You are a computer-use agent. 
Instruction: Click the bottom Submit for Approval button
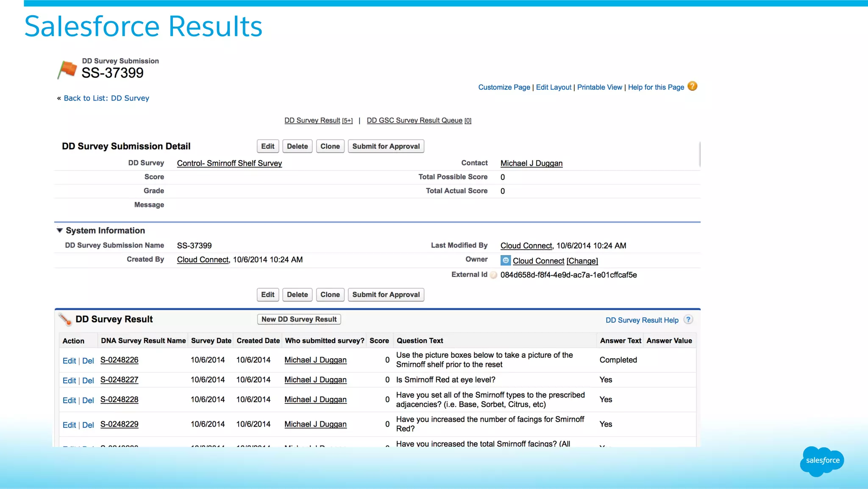386,295
